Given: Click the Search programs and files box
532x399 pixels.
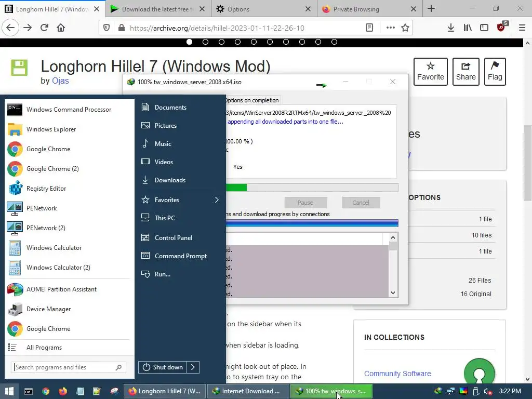Looking at the screenshot, I should point(68,367).
